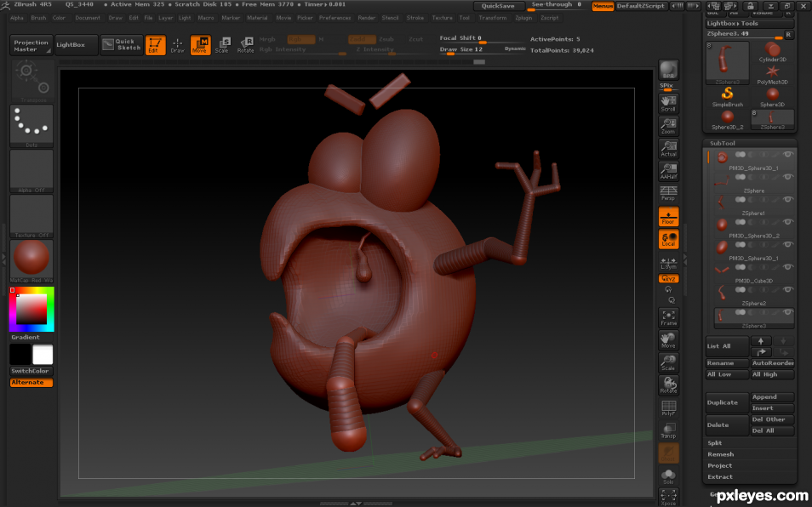Image resolution: width=812 pixels, height=507 pixels.
Task: Click the Rename subtool button
Action: (727, 363)
